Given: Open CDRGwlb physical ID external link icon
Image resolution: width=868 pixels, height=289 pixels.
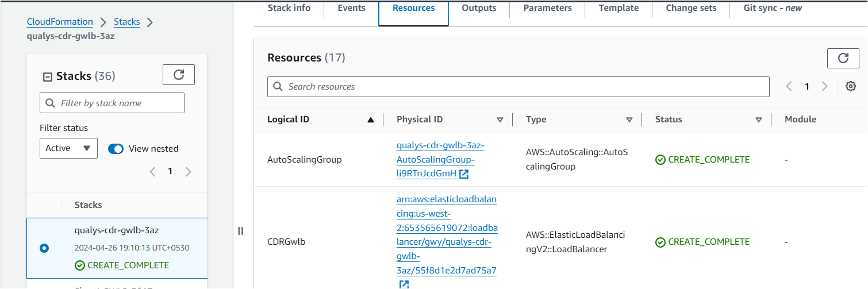Looking at the screenshot, I should click(x=404, y=284).
